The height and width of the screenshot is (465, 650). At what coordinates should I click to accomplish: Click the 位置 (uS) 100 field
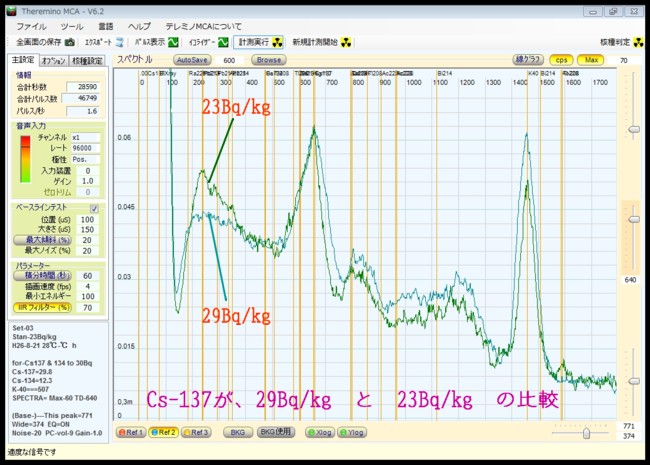[87, 220]
